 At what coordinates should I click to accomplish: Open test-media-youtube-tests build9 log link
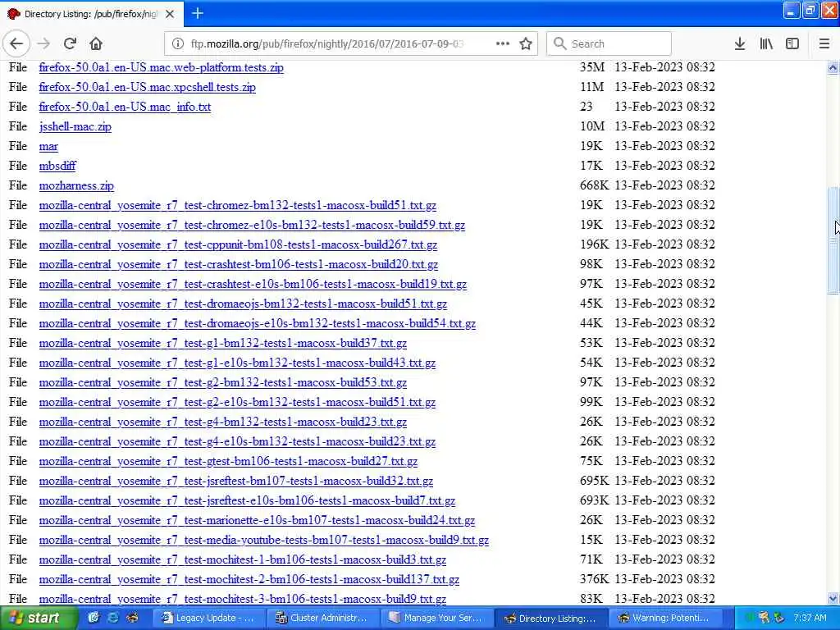[x=264, y=541]
